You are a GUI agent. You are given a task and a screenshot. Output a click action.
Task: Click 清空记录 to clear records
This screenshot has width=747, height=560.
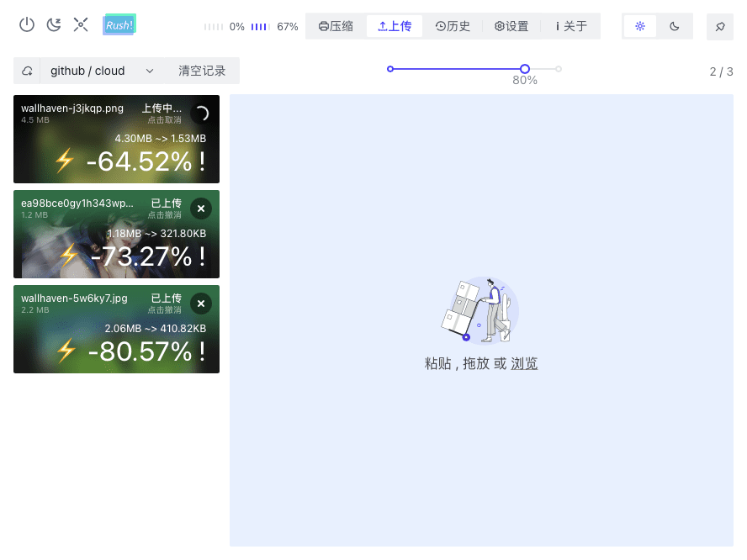click(x=202, y=71)
